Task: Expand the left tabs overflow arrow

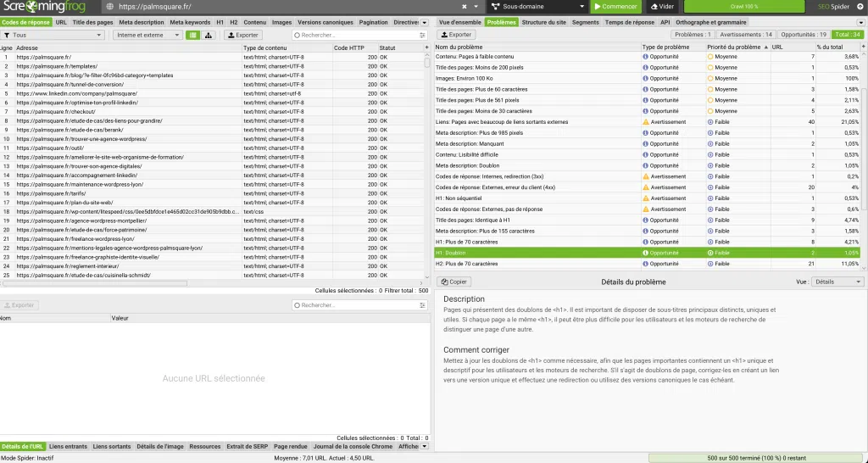Action: pos(425,23)
